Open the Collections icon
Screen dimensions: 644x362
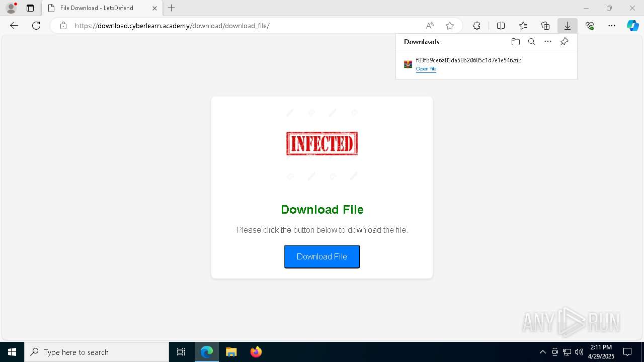click(545, 26)
